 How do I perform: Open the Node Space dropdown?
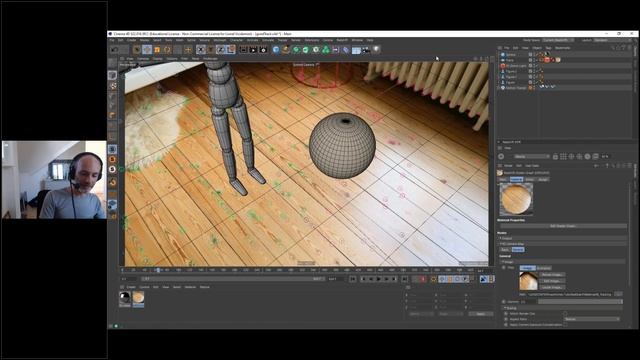pyautogui.click(x=558, y=40)
